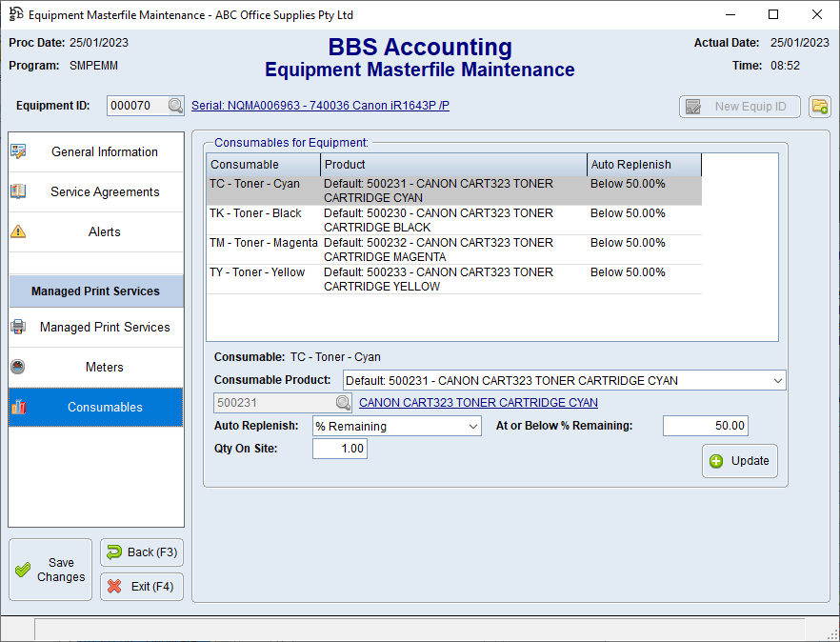This screenshot has height=642, width=840.
Task: Click the Equipment ID search magnifier icon
Action: tap(176, 106)
